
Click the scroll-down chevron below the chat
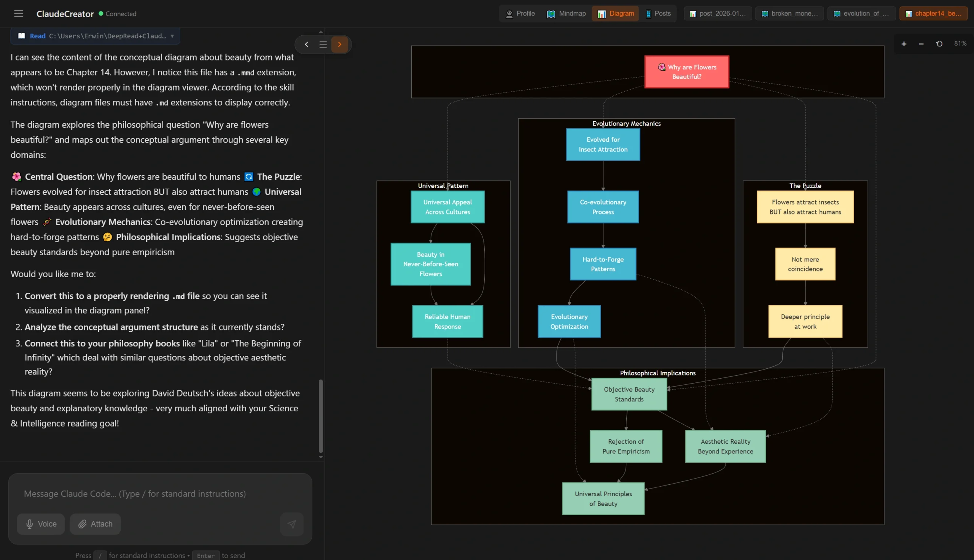click(x=321, y=457)
